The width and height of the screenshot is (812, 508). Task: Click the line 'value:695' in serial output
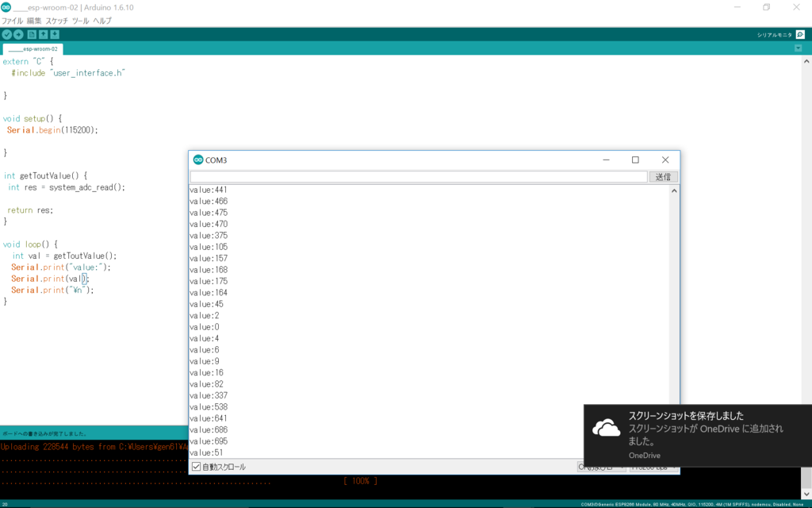(x=209, y=441)
